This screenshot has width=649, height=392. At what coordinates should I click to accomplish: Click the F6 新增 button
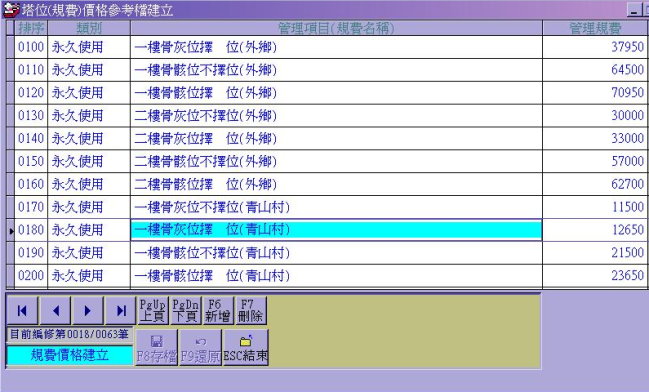point(218,310)
